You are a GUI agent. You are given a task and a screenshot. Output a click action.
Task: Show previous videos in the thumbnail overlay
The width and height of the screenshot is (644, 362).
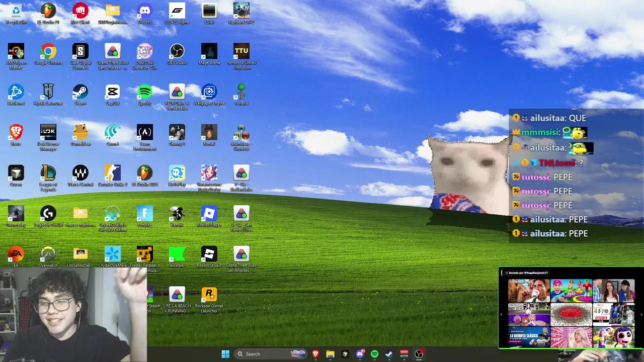click(x=501, y=314)
